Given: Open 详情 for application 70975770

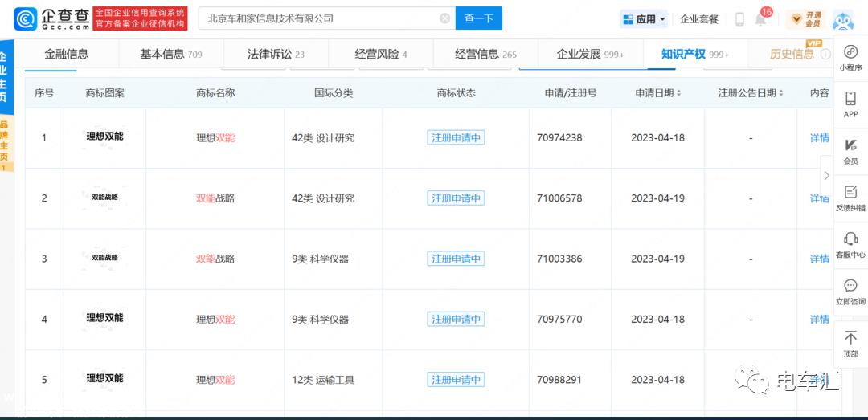Looking at the screenshot, I should click(x=819, y=320).
